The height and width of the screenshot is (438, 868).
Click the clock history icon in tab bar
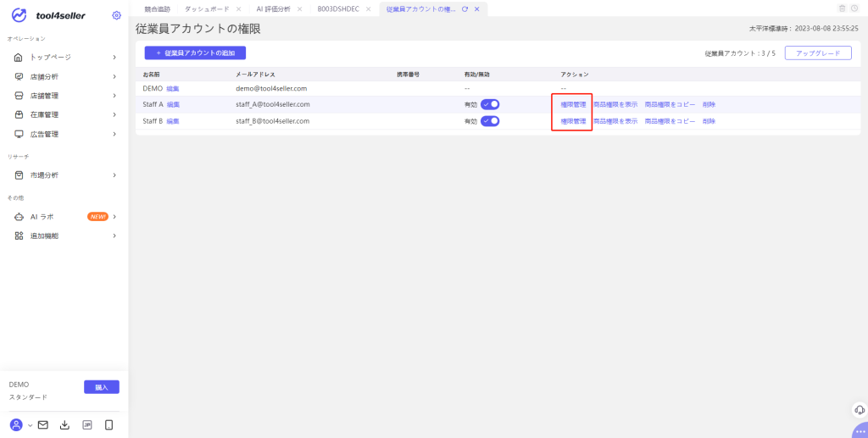click(x=855, y=8)
